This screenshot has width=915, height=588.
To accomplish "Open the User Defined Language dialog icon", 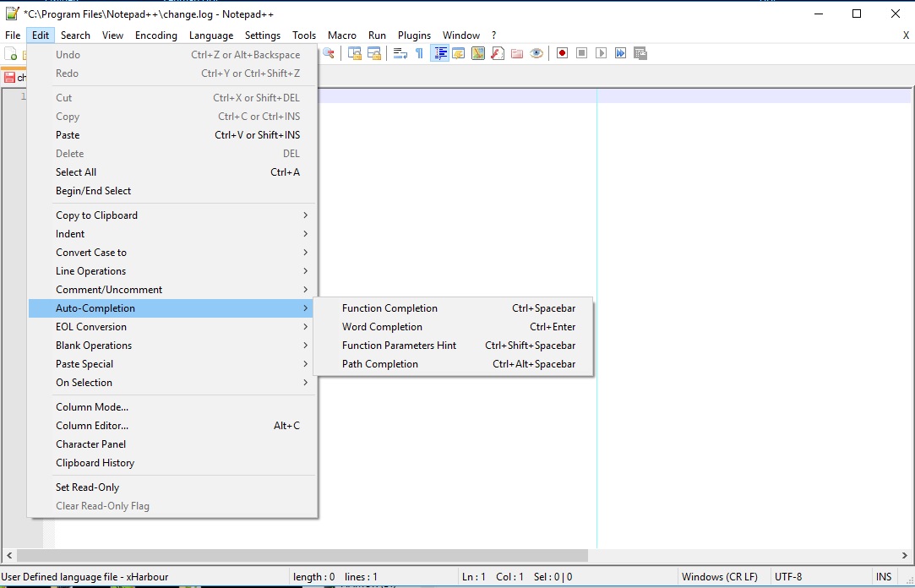I will tap(459, 53).
